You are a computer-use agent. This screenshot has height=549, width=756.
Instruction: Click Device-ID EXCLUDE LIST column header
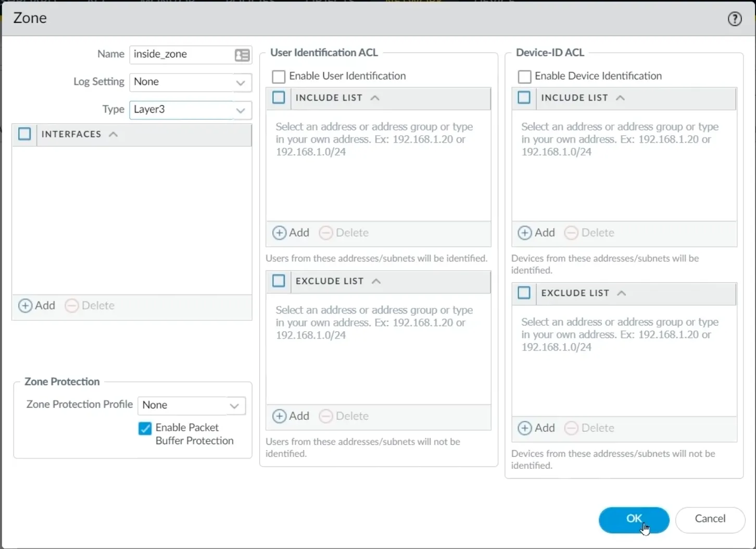(575, 293)
